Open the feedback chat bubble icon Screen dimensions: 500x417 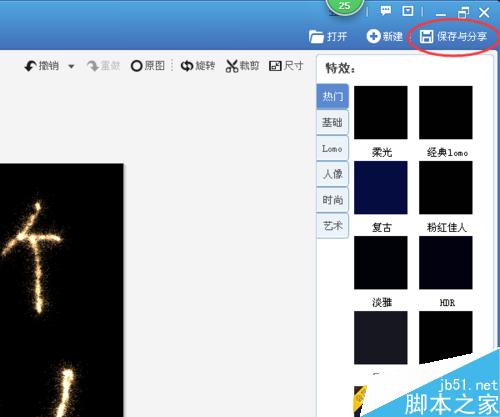tap(386, 11)
